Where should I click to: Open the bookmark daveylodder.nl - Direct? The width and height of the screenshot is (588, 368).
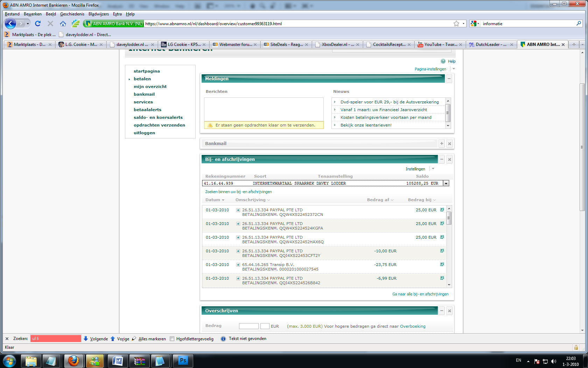point(85,34)
